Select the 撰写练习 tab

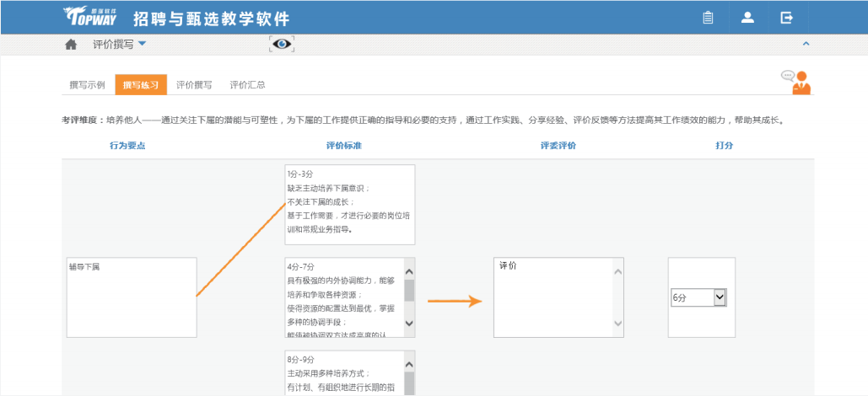point(141,85)
